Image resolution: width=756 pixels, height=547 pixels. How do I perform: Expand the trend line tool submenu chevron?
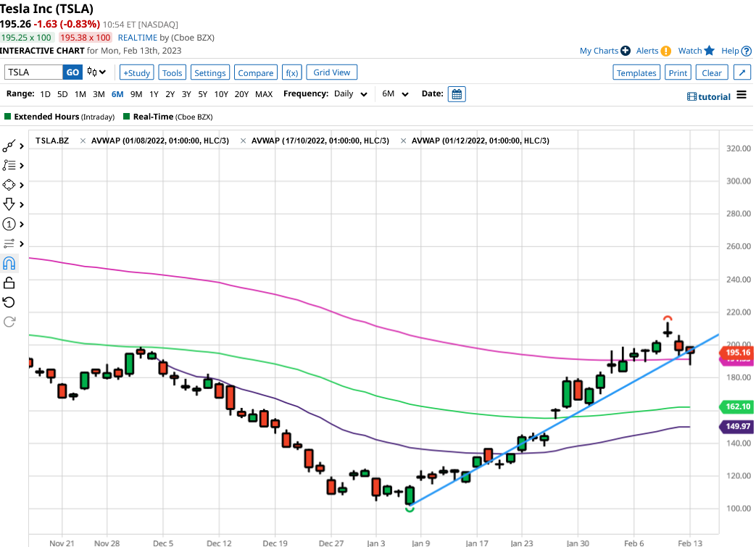pyautogui.click(x=22, y=146)
